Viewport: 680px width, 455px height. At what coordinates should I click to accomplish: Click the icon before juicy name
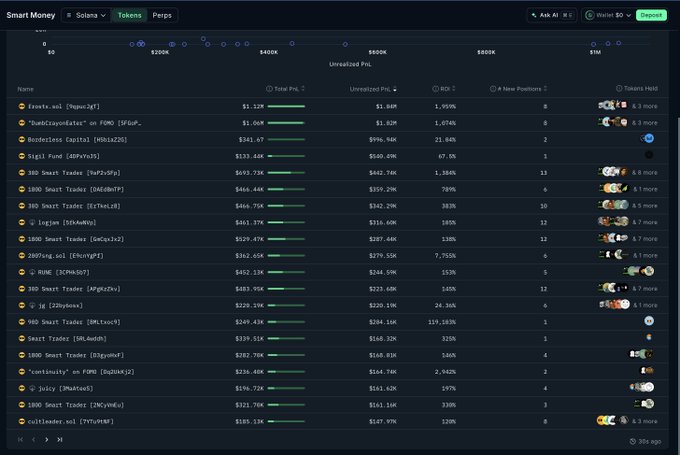[32, 388]
